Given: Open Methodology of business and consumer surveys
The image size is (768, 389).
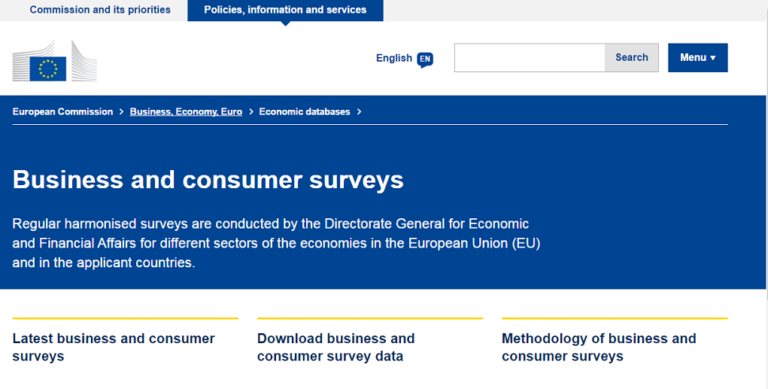Looking at the screenshot, I should (x=599, y=347).
